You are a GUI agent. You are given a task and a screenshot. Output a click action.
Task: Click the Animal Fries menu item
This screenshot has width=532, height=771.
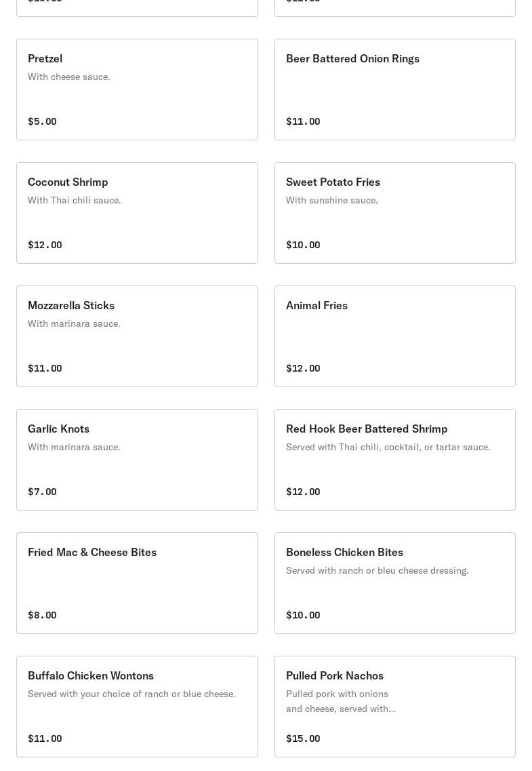click(x=395, y=336)
